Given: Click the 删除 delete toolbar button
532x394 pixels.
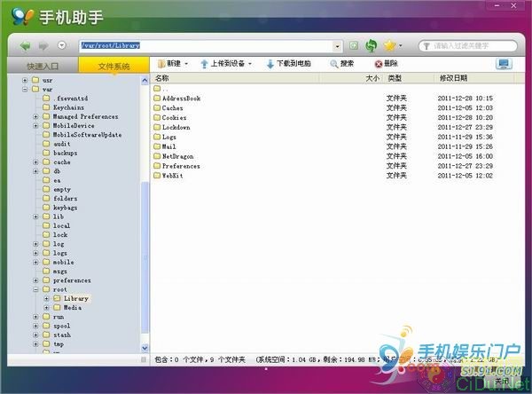Looking at the screenshot, I should pos(386,64).
